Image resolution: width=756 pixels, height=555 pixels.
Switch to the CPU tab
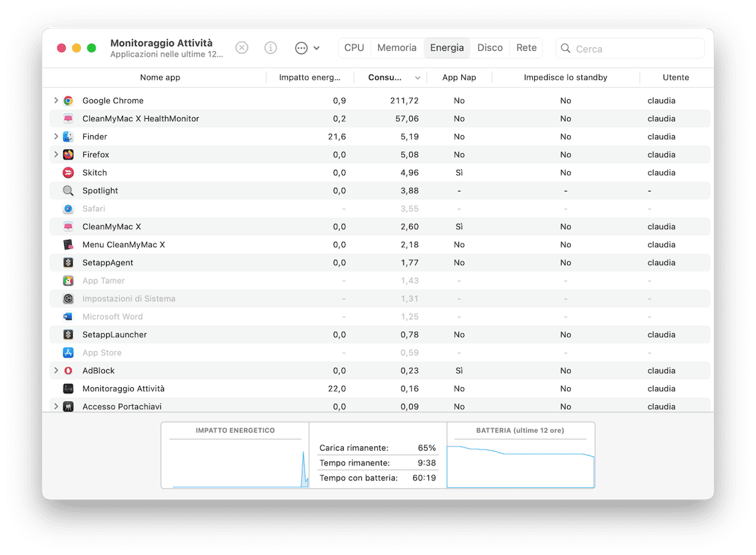pyautogui.click(x=354, y=48)
